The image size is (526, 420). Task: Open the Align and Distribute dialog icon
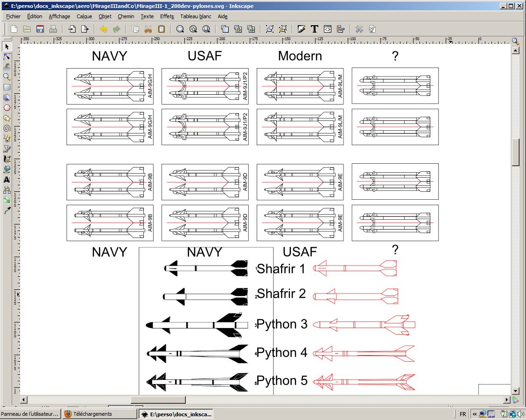(340, 29)
